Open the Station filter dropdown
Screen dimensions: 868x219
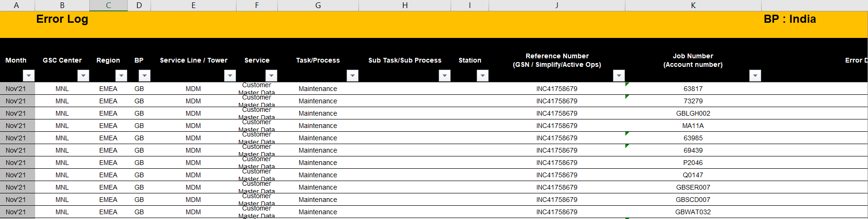pyautogui.click(x=482, y=75)
